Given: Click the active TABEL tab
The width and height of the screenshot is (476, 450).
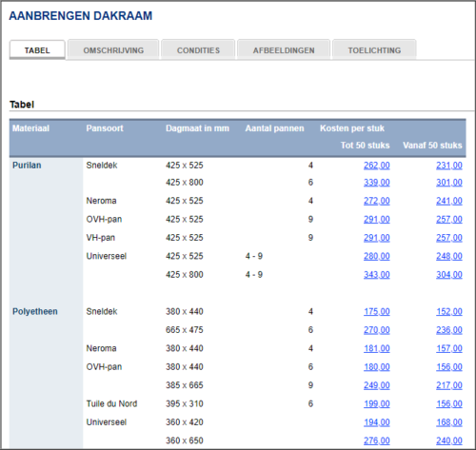Looking at the screenshot, I should pyautogui.click(x=37, y=50).
